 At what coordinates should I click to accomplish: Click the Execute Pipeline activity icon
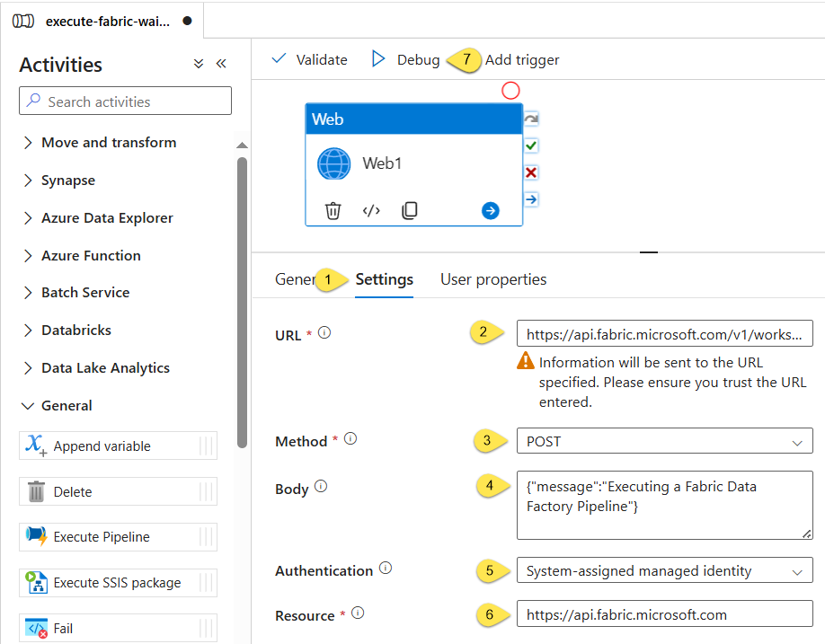(36, 536)
